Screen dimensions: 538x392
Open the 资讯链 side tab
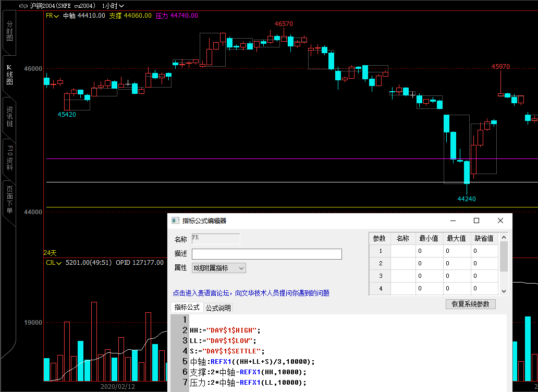pos(9,117)
